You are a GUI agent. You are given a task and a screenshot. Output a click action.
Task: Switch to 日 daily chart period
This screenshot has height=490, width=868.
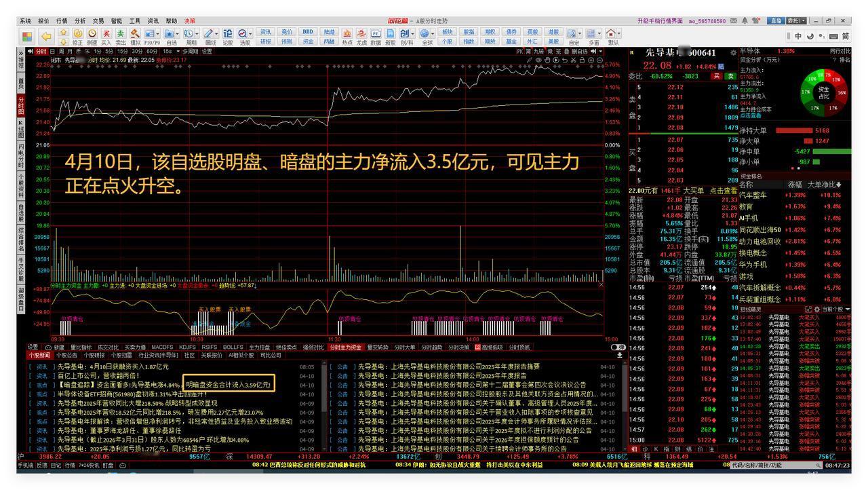52,52
